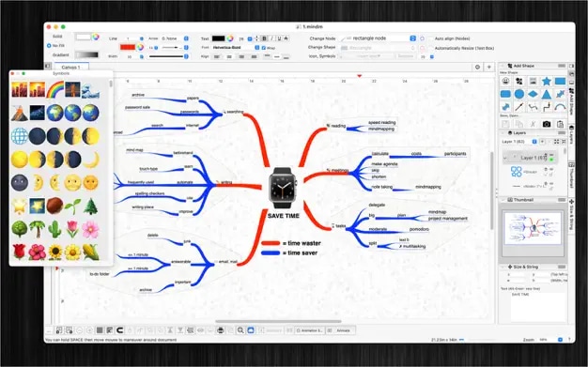The width and height of the screenshot is (588, 367).
Task: Toggle italic text formatting
Action: pyautogui.click(x=271, y=38)
